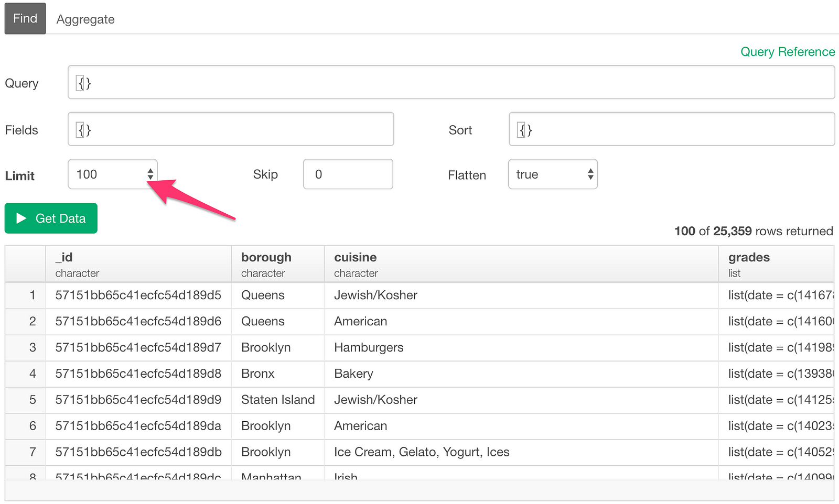Select the Find tab
The width and height of the screenshot is (839, 504).
click(25, 19)
